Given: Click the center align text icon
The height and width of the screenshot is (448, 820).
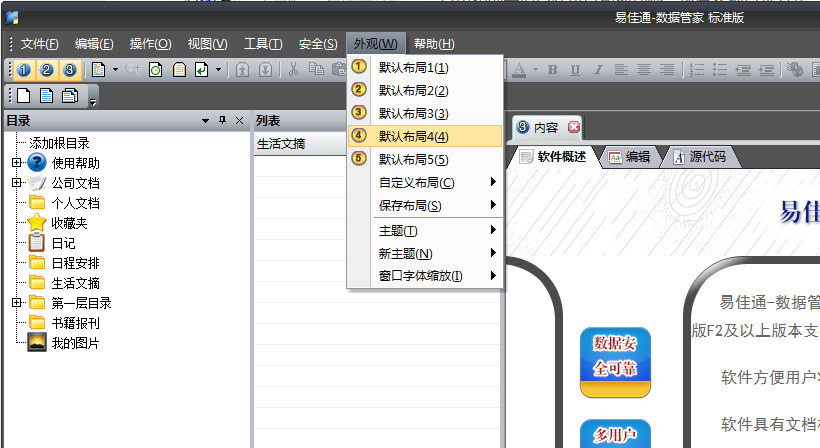Looking at the screenshot, I should (645, 70).
